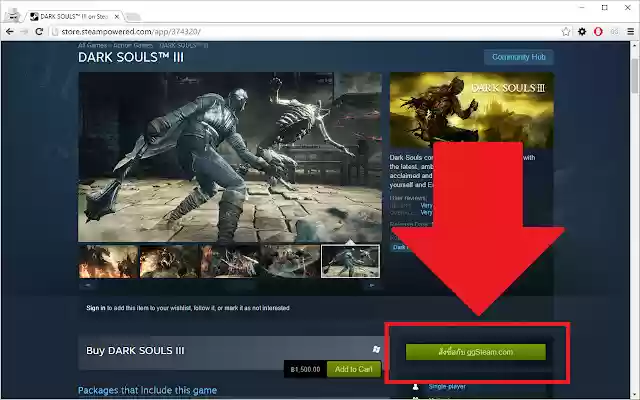Viewport: 640px width, 400px height.
Task: Click the faded gg extension icon
Action: tap(614, 31)
